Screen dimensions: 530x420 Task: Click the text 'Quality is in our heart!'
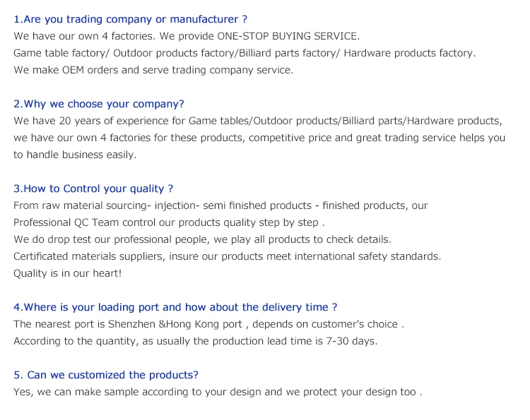[x=68, y=273]
